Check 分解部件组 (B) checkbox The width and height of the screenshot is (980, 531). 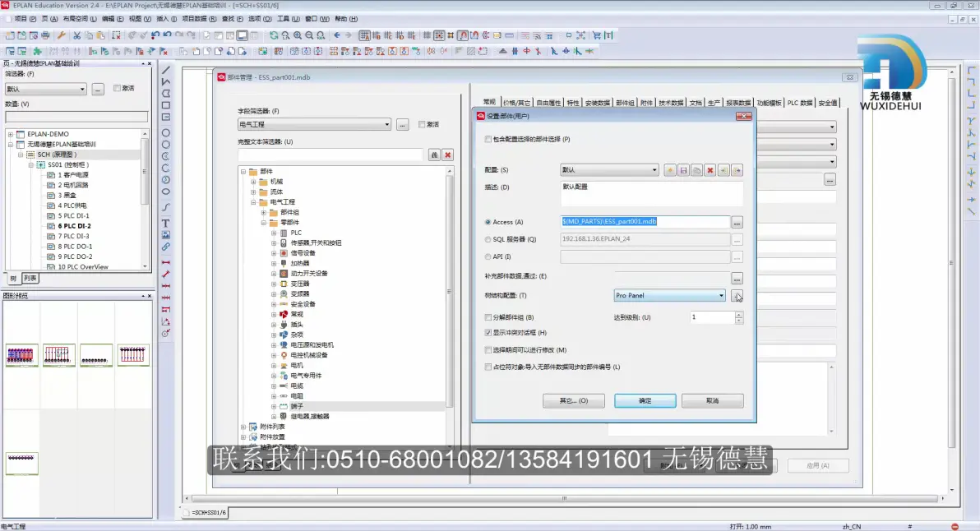click(488, 317)
